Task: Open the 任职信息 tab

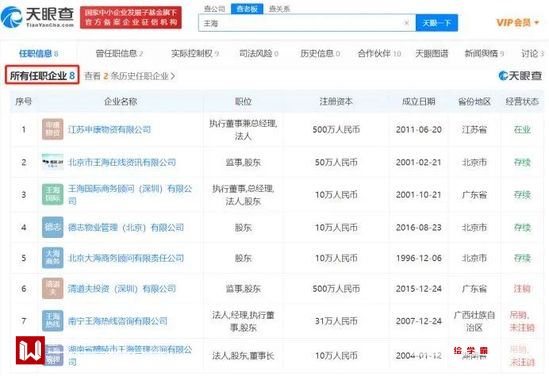Action: tap(38, 54)
